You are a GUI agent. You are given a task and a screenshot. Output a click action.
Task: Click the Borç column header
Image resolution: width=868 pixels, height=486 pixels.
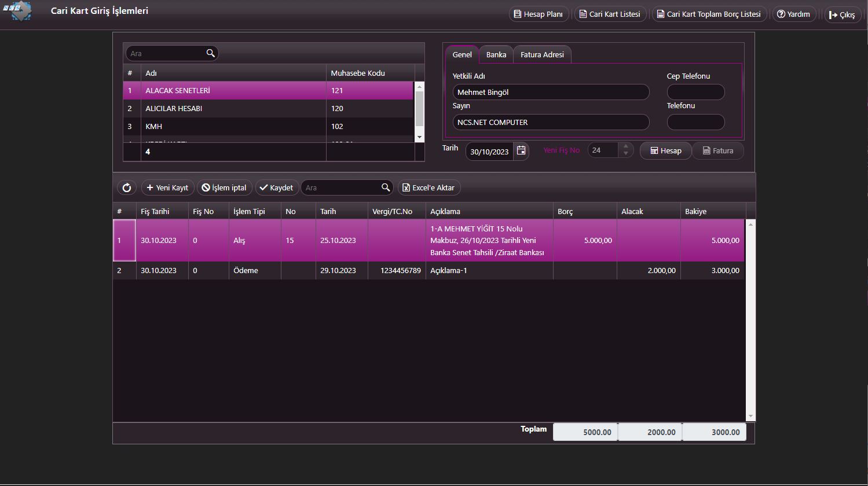point(585,211)
